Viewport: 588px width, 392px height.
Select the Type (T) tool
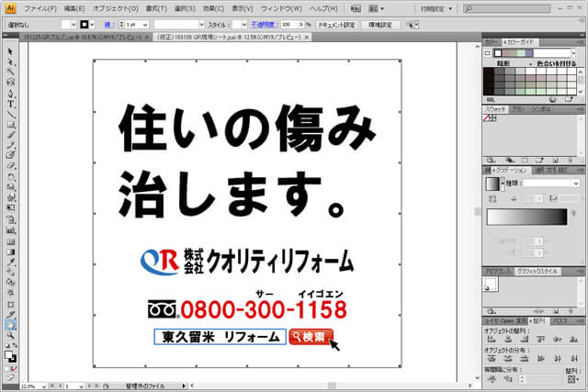tap(10, 104)
